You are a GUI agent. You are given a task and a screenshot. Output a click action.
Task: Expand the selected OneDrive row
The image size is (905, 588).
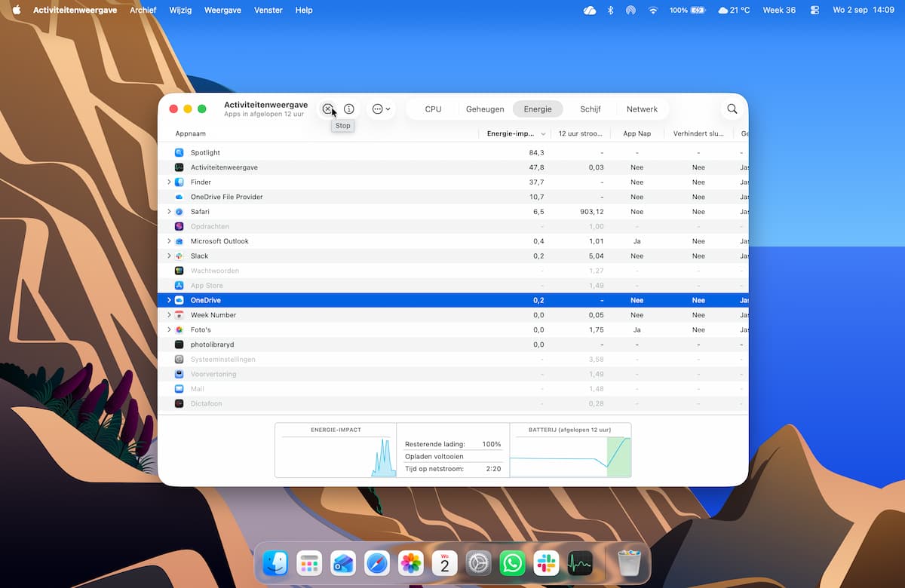(x=169, y=300)
